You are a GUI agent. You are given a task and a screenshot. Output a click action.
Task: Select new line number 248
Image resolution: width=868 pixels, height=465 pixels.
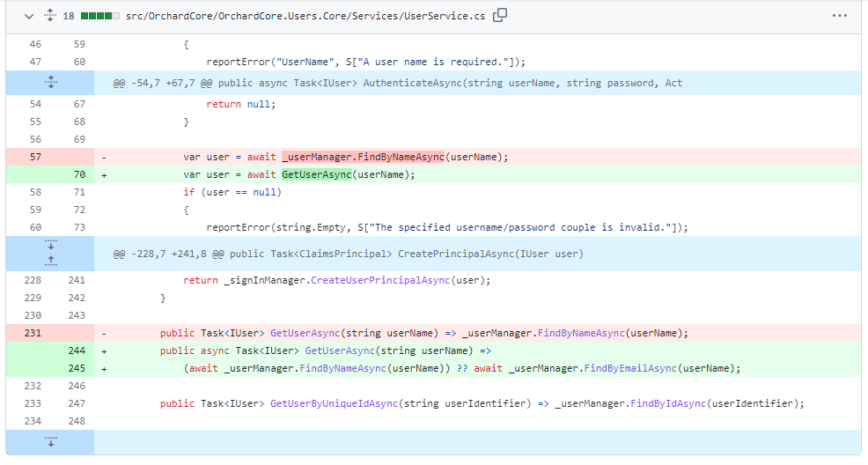click(77, 421)
